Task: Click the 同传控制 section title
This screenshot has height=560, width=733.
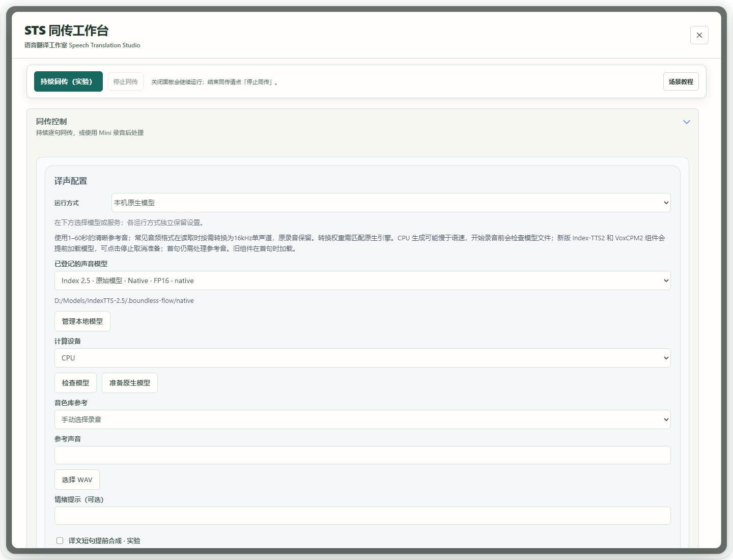Action: pyautogui.click(x=51, y=122)
